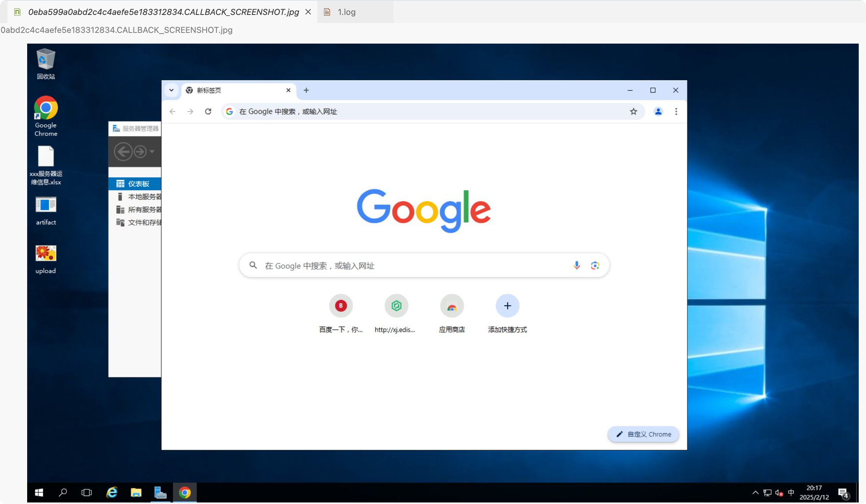The width and height of the screenshot is (866, 504).
Task: Click 添加快捷方式 to add a shortcut
Action: (x=507, y=314)
